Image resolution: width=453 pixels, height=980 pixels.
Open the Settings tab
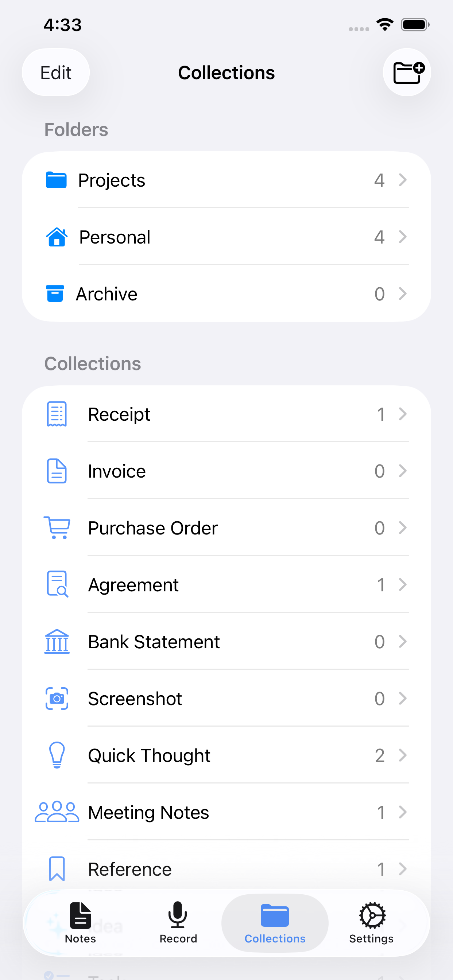372,923
